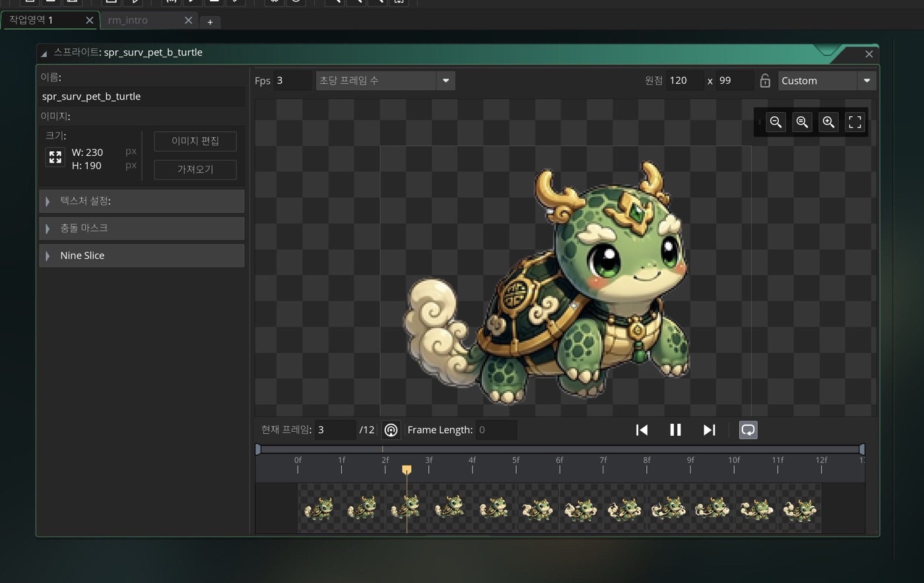Click the current frame number field
The height and width of the screenshot is (583, 924).
pos(335,430)
